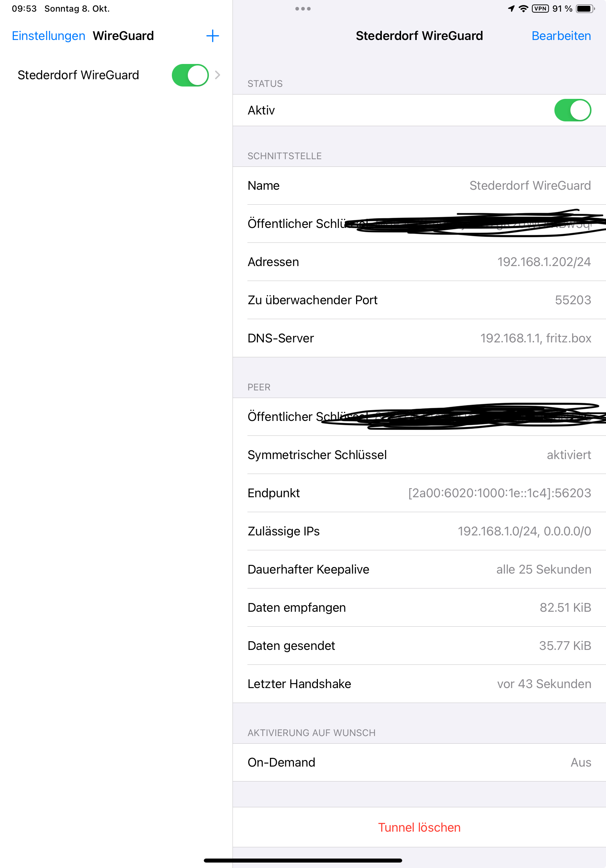Toggle Stederdorf WireGuard sidebar switch
This screenshot has width=606, height=868.
[190, 75]
